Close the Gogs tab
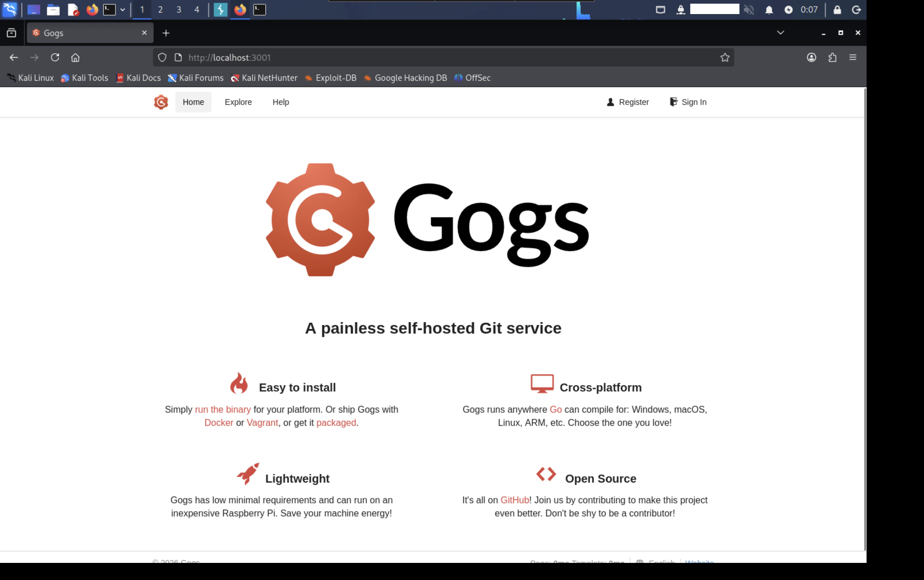Image resolution: width=924 pixels, height=580 pixels. point(144,33)
